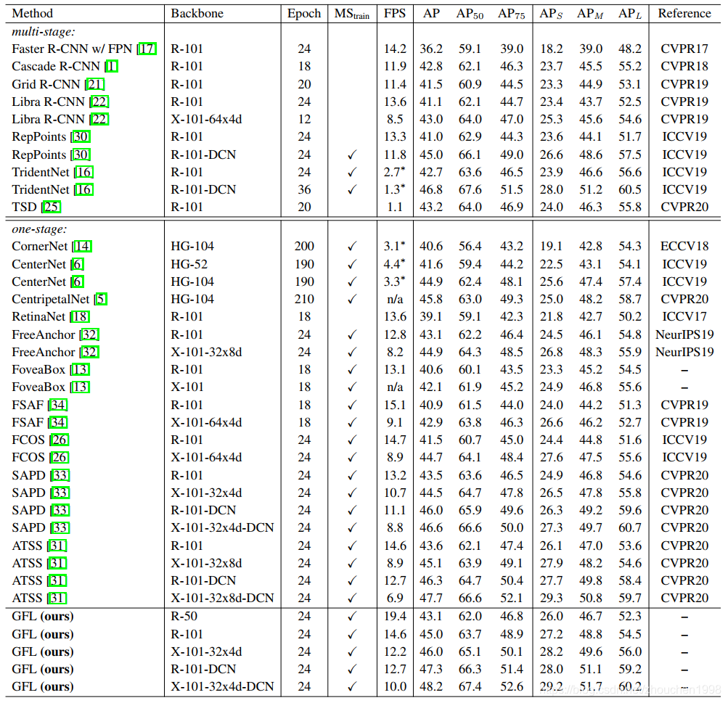Viewport: 728px width, 703px height.
Task: Click the MStrain column header
Action: pyautogui.click(x=352, y=14)
